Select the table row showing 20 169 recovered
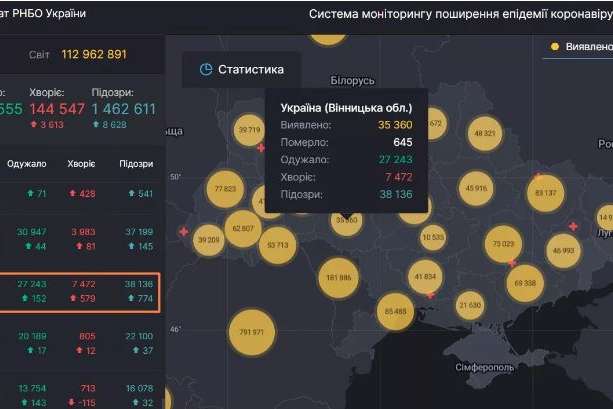The height and width of the screenshot is (409, 613). [x=80, y=343]
